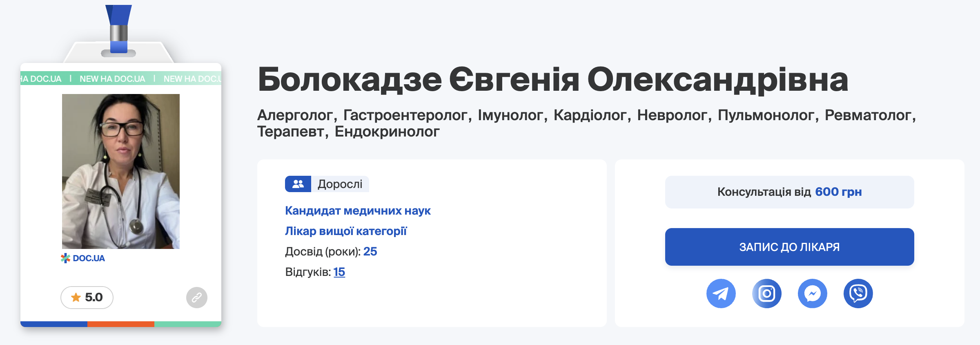Open the Instagram profile icon

(766, 293)
